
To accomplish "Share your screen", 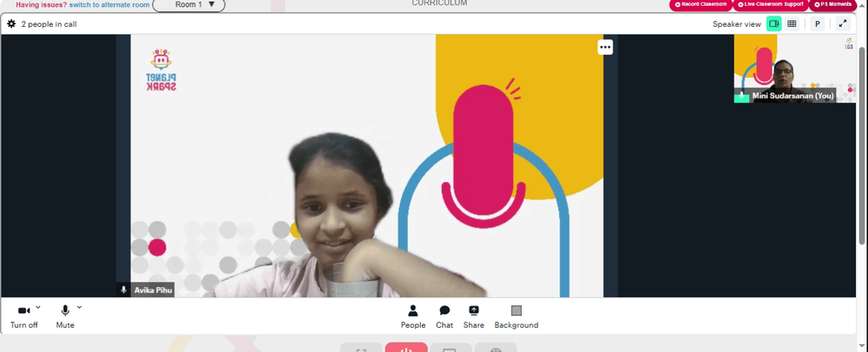I will pos(474,316).
